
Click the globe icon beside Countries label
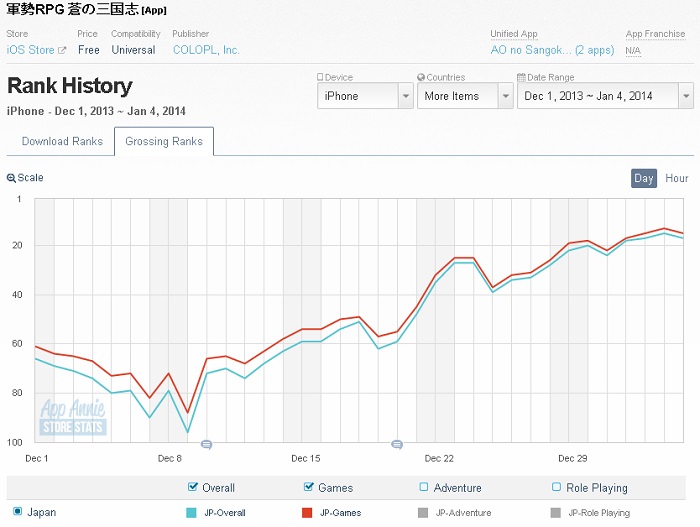(x=421, y=77)
